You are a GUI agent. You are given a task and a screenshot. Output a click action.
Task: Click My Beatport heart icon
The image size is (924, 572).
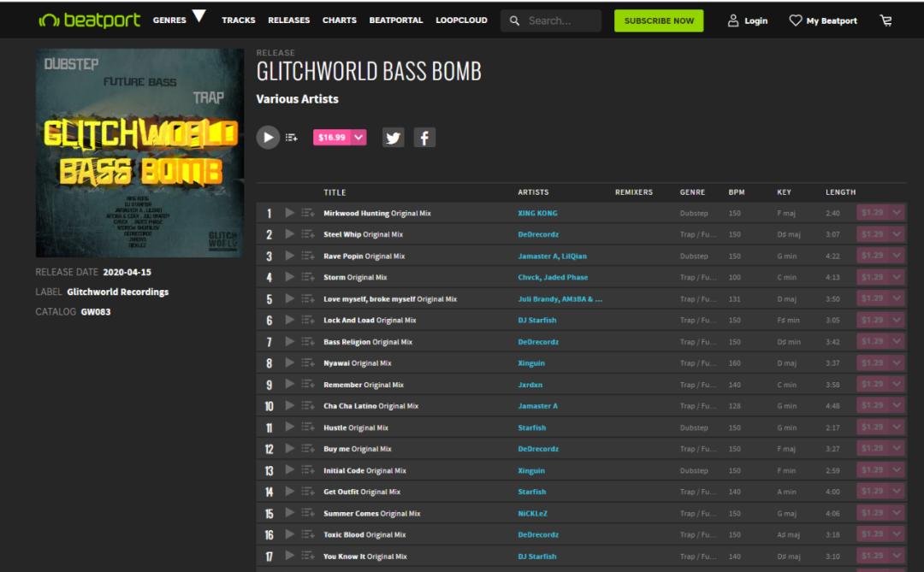point(796,21)
